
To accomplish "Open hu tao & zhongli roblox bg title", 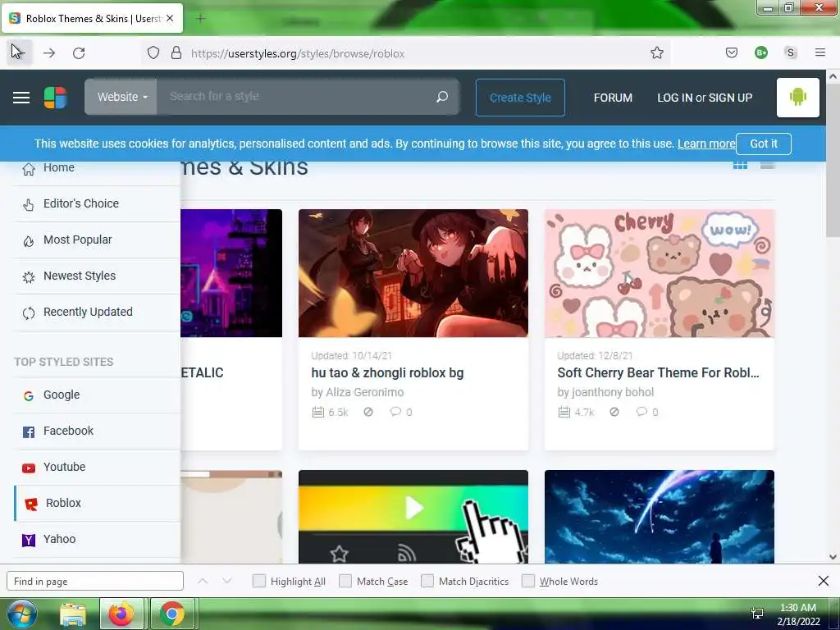I will point(387,373).
